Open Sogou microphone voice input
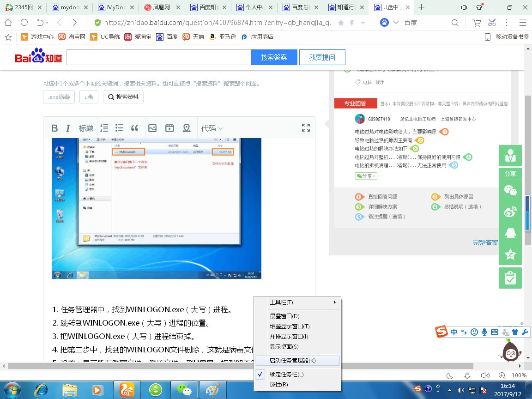532x399 pixels. pos(484,332)
